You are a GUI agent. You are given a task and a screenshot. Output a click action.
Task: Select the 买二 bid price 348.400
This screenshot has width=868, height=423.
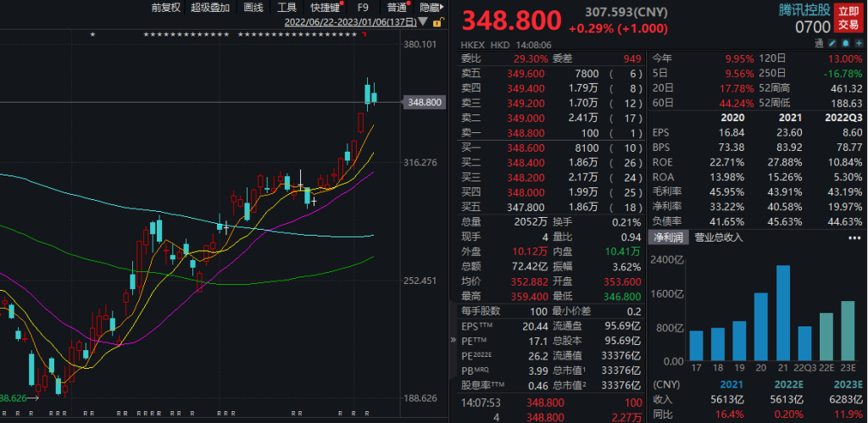coord(526,163)
